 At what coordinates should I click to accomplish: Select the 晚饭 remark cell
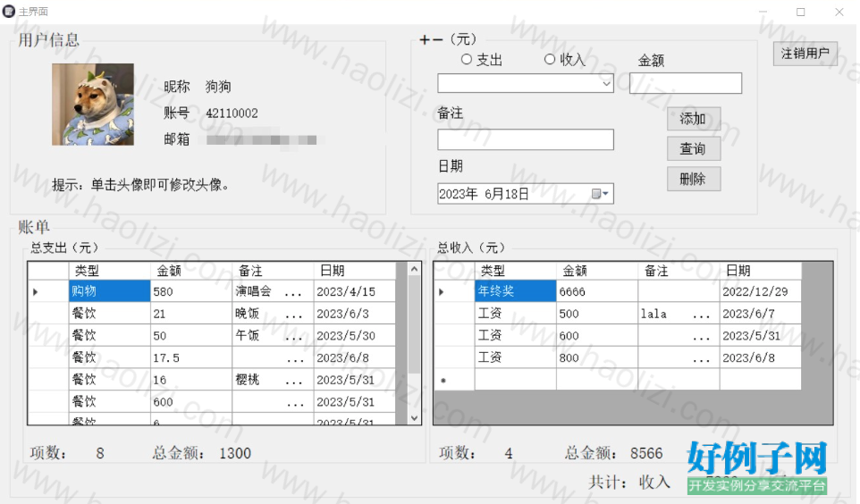pos(273,313)
